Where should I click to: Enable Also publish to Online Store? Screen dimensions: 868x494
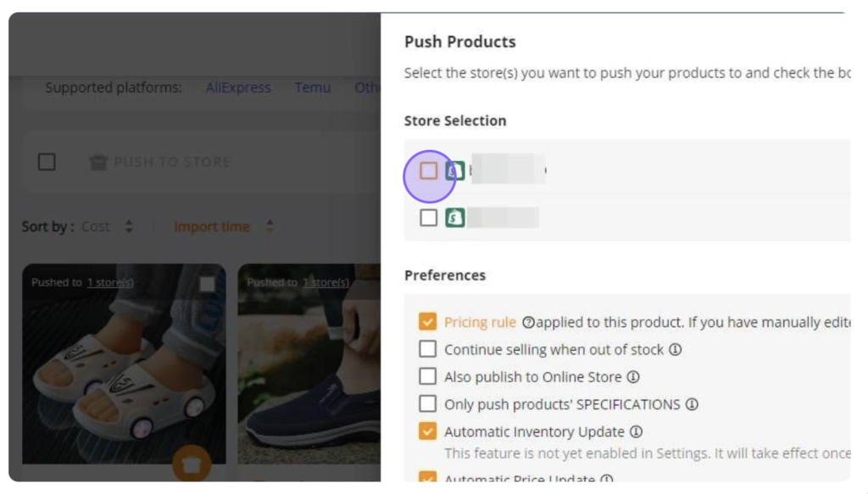[427, 377]
